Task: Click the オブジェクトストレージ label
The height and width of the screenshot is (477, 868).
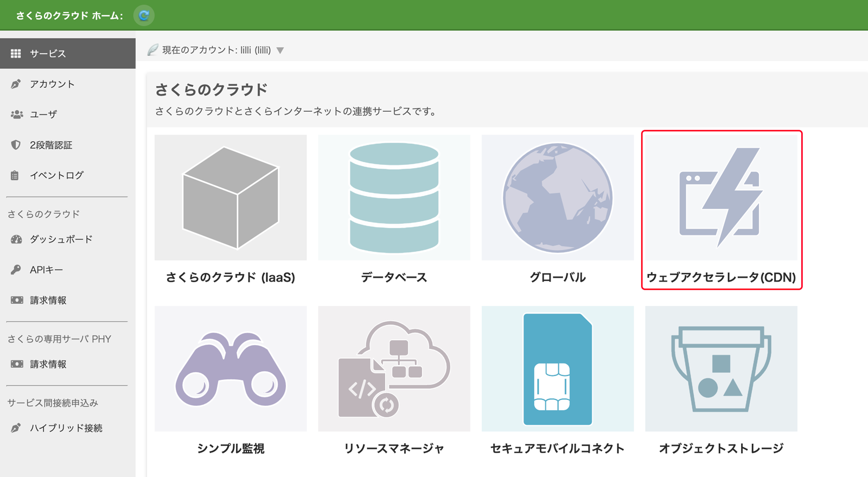Action: tap(722, 448)
